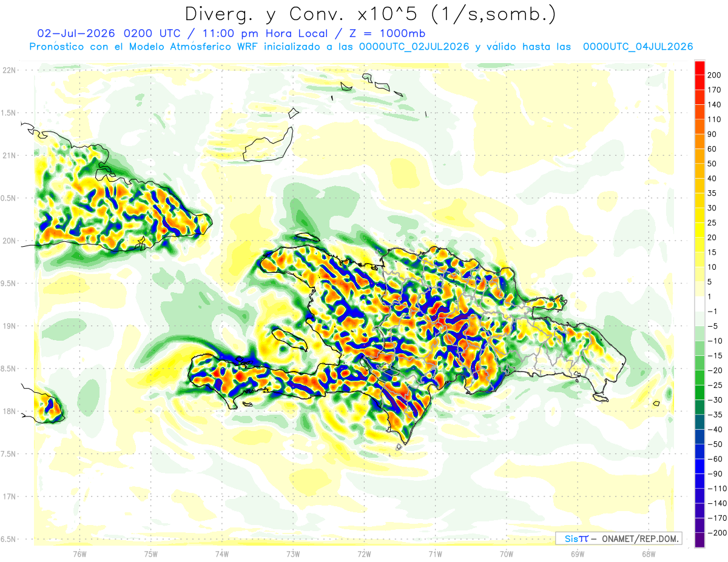
Task: Click the '6.5N' latitude label
Action: pos(8,539)
